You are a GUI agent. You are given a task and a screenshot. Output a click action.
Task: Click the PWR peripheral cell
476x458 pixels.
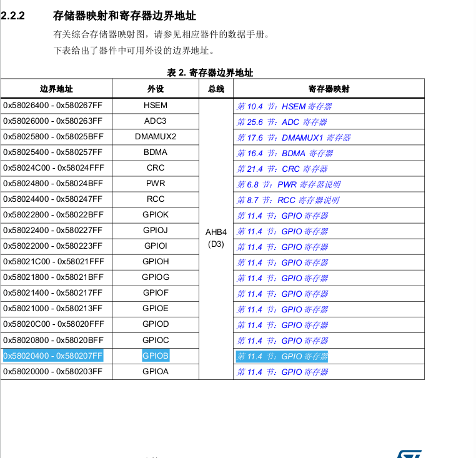tap(156, 184)
